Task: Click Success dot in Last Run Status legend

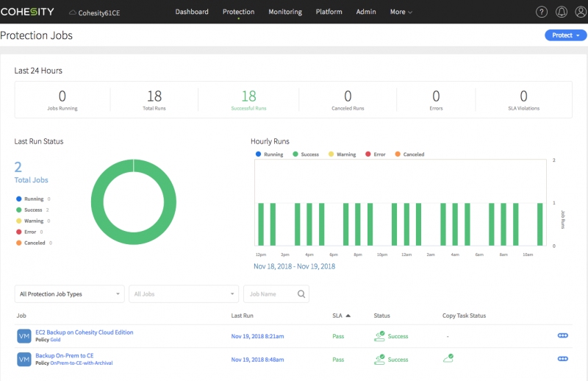Action: (19, 210)
